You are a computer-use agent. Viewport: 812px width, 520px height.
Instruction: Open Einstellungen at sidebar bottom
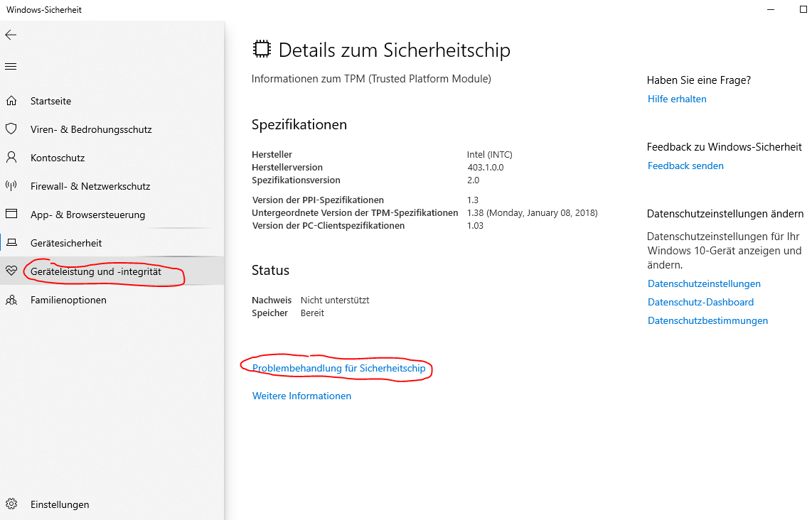click(x=60, y=504)
